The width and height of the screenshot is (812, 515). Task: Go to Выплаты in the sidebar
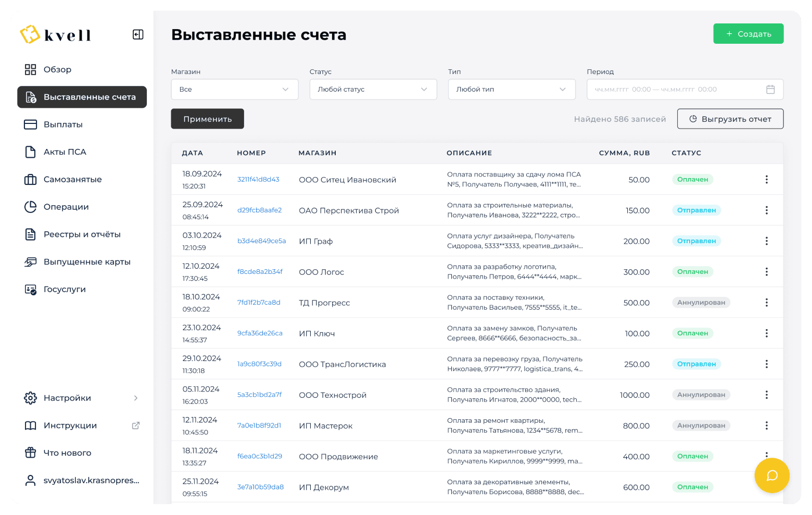click(x=63, y=124)
